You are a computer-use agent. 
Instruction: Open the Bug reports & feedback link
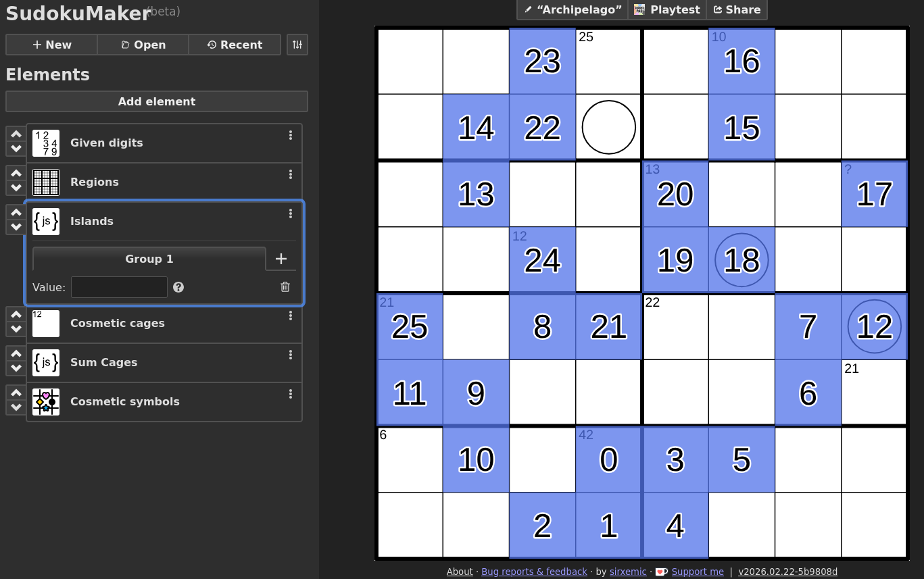point(534,572)
